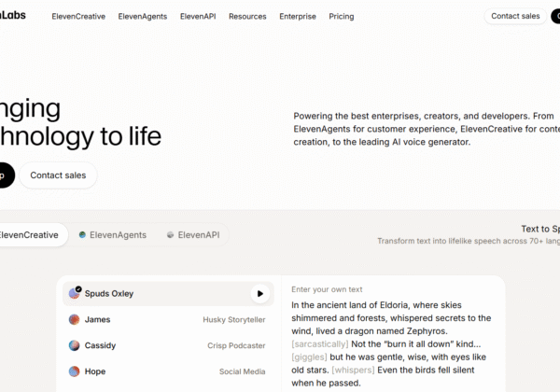Open the ElevenCreative navigation menu
The height and width of the screenshot is (392, 560).
(78, 17)
